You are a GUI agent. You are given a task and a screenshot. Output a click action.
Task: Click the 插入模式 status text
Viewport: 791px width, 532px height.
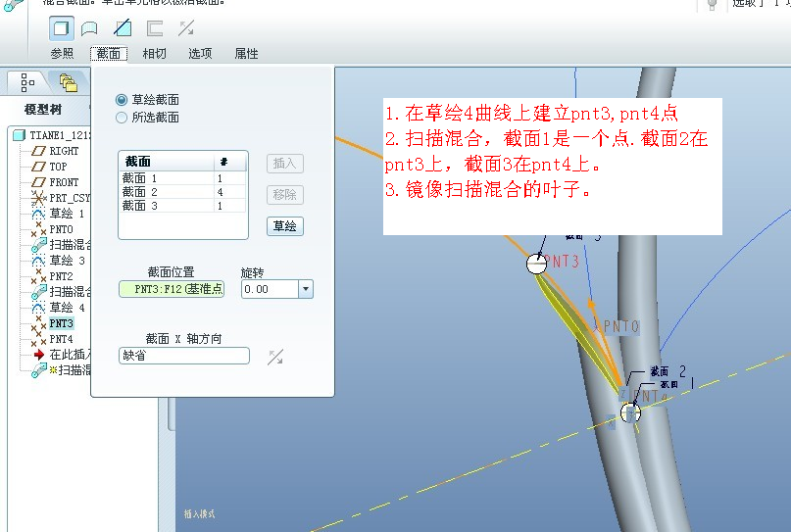point(199,513)
